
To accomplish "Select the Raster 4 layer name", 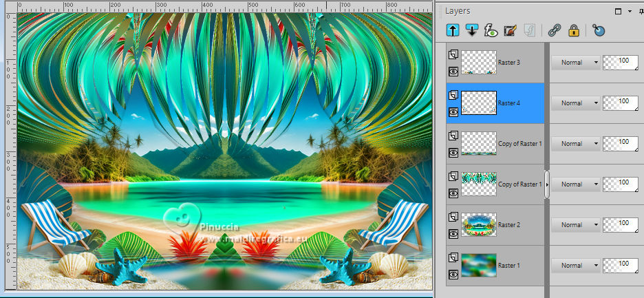I will coord(509,103).
